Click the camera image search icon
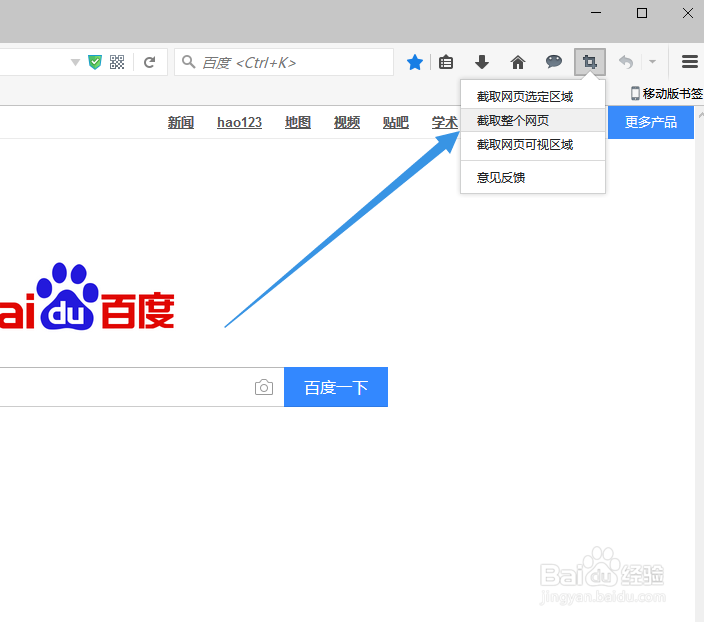The image size is (704, 622). click(264, 387)
